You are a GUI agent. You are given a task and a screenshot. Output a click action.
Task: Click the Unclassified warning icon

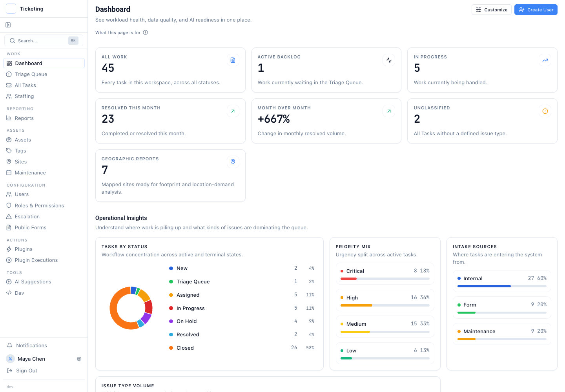click(x=545, y=111)
